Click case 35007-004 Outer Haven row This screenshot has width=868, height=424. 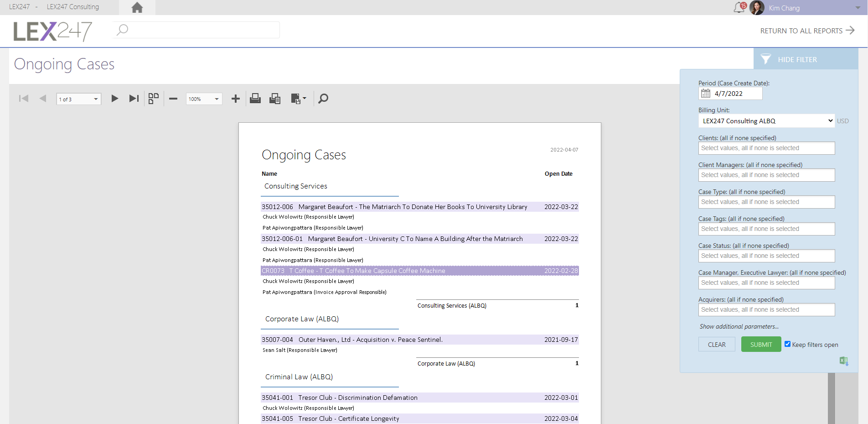[419, 340]
